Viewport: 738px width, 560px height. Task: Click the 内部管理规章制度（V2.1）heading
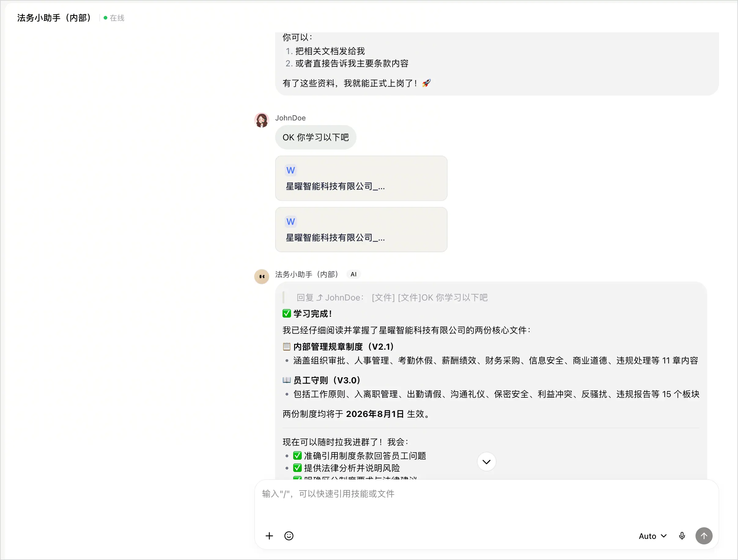tap(338, 347)
